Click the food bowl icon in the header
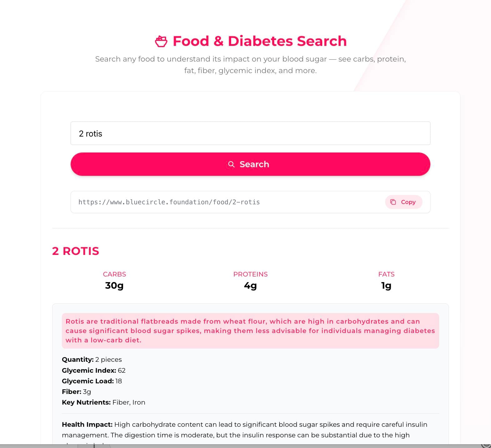The width and height of the screenshot is (491, 448). pyautogui.click(x=161, y=41)
